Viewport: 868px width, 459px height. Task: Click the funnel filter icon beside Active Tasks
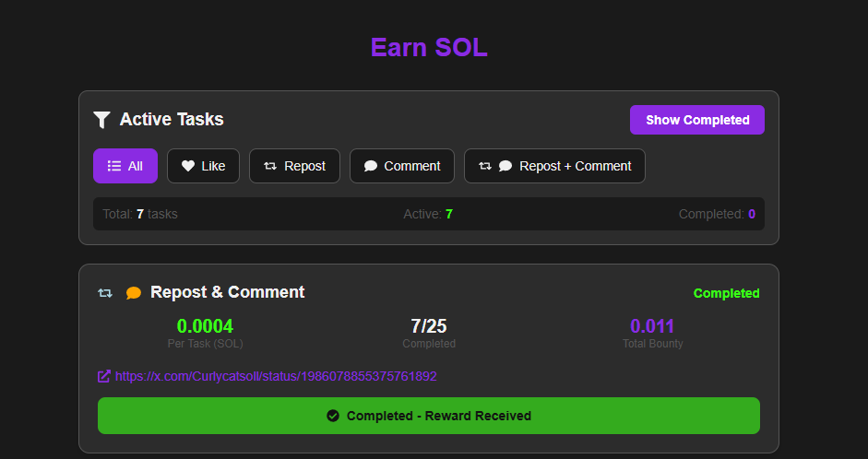click(101, 120)
